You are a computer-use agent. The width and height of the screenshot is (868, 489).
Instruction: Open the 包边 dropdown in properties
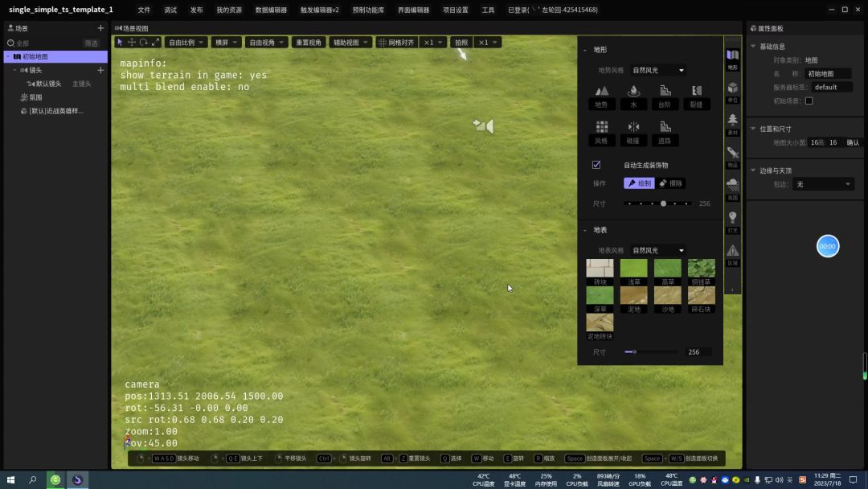pyautogui.click(x=822, y=184)
